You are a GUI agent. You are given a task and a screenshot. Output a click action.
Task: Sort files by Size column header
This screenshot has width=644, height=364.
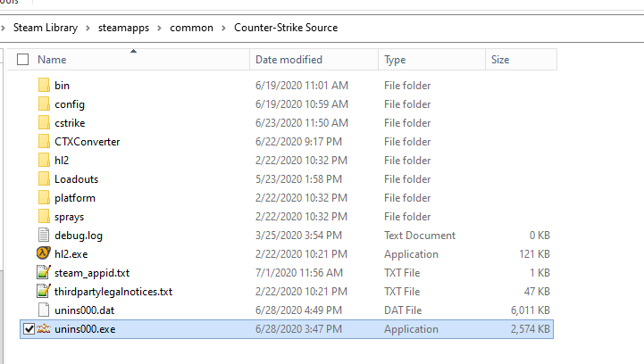point(499,60)
